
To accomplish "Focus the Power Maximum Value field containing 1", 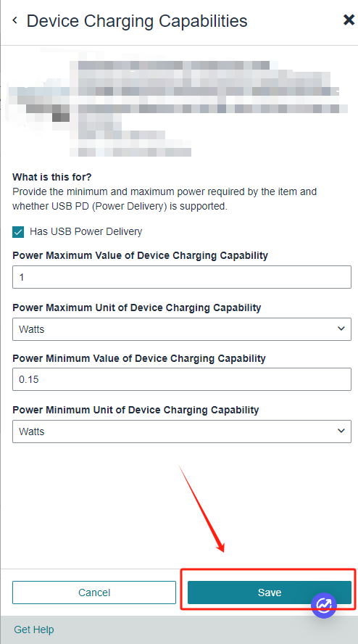I will point(182,277).
